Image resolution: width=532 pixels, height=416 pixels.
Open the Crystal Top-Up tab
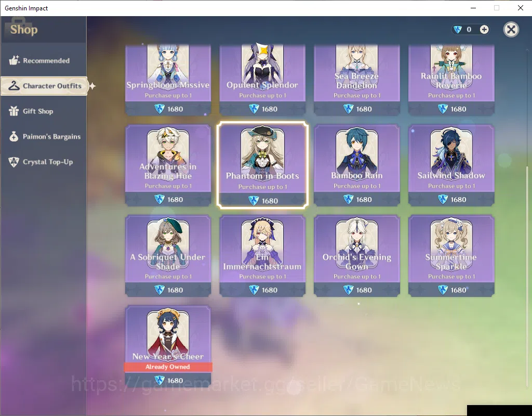pyautogui.click(x=44, y=162)
